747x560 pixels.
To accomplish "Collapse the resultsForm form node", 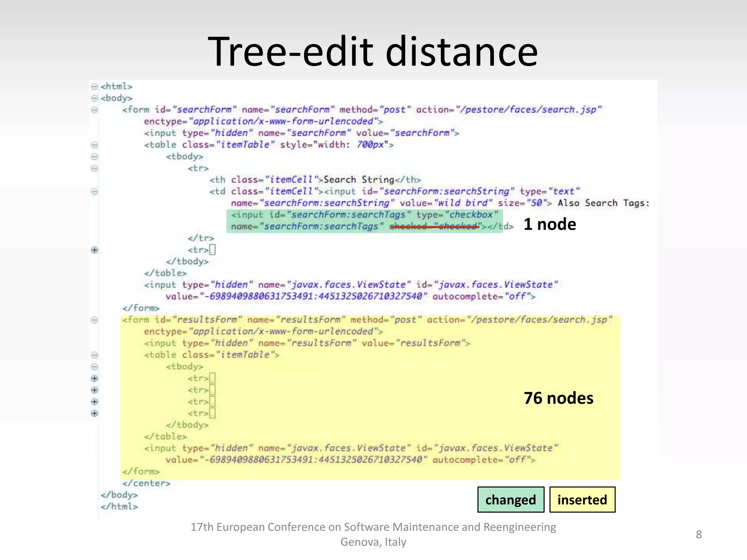I will coord(94,320).
